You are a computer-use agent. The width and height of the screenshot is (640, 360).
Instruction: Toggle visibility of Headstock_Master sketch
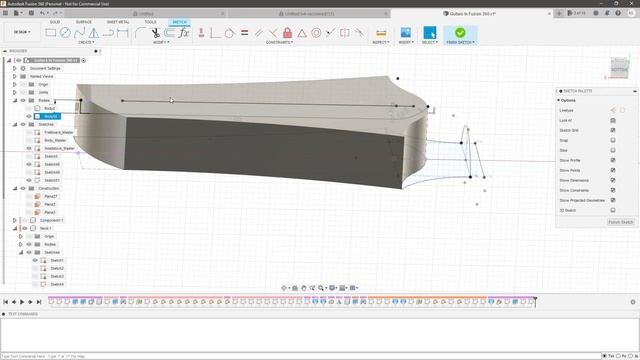coord(29,149)
